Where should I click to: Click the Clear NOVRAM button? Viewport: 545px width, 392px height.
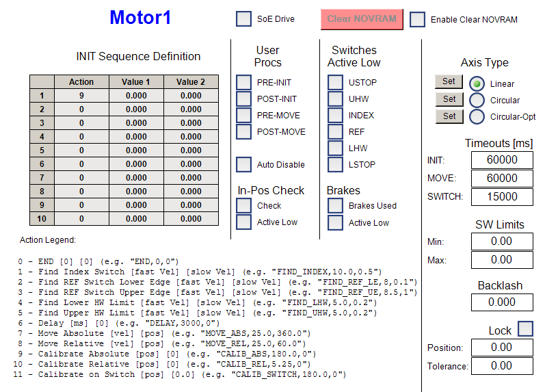click(x=362, y=19)
